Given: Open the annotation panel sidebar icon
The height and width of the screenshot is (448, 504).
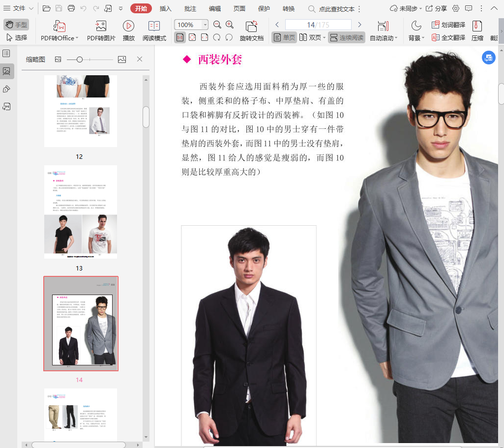Looking at the screenshot, I should click(x=6, y=89).
